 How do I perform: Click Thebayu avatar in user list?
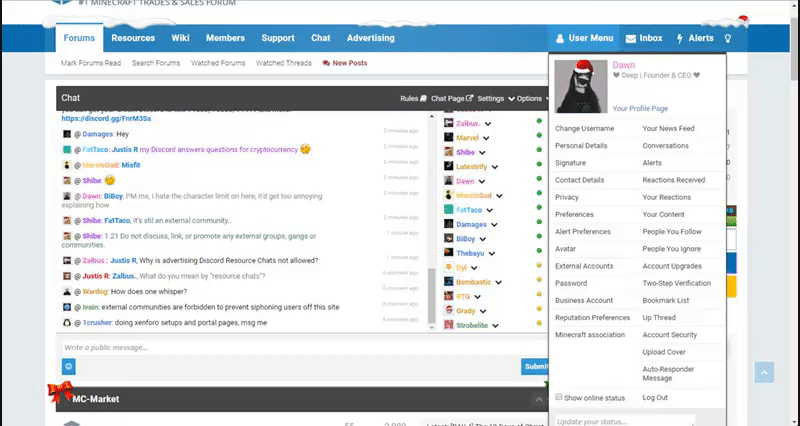(448, 253)
